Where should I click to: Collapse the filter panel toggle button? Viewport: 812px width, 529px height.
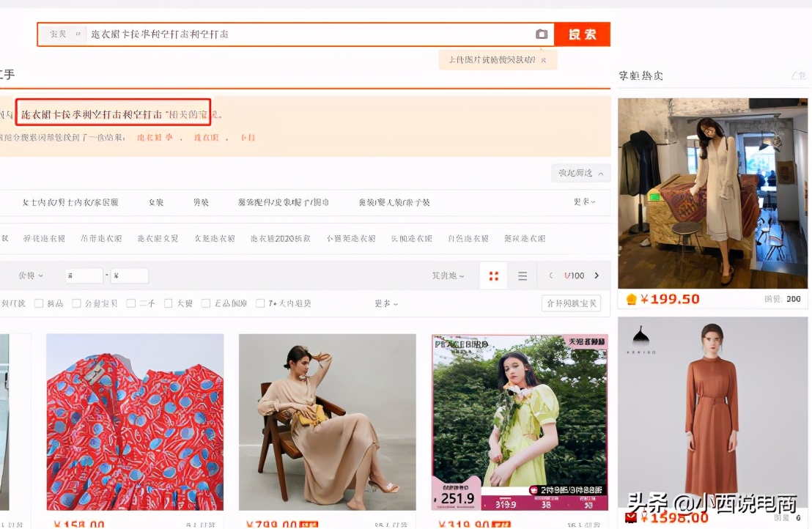coord(580,173)
